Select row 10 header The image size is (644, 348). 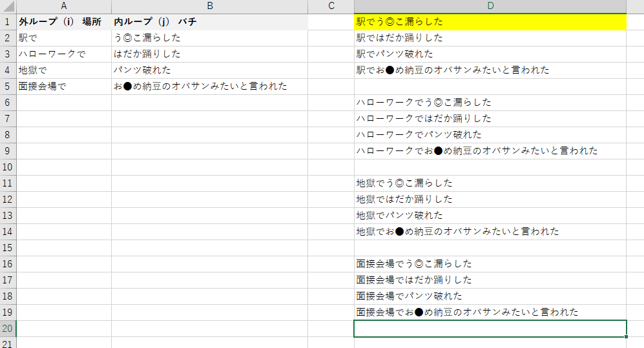click(8, 167)
